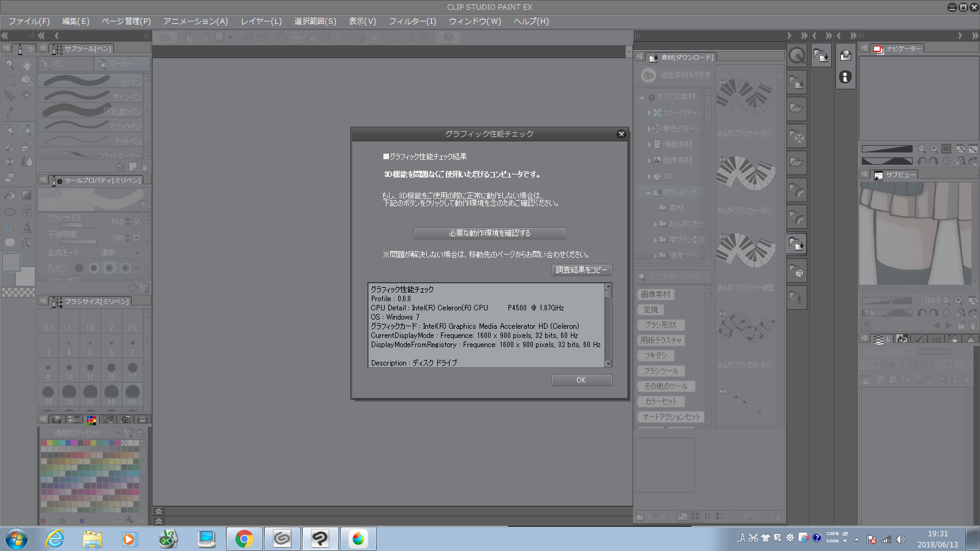Click the main foreground color swatch
The image size is (980, 551).
(x=11, y=263)
